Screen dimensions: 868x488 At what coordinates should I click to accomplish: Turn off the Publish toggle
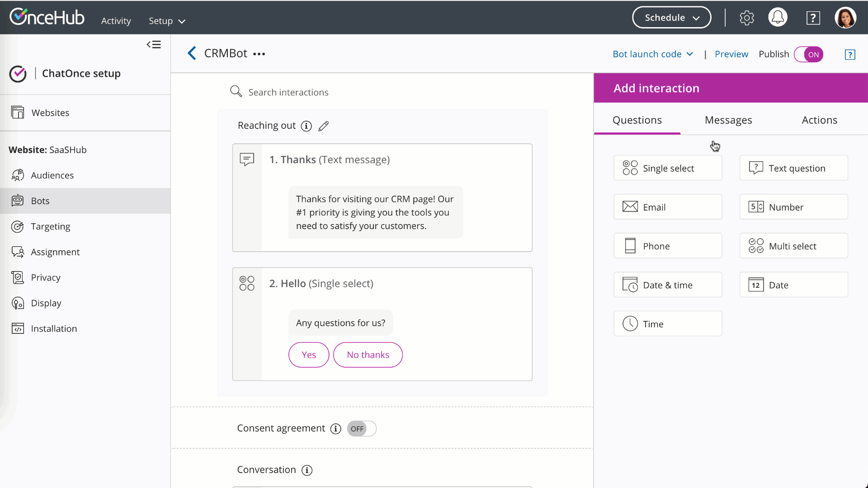809,54
